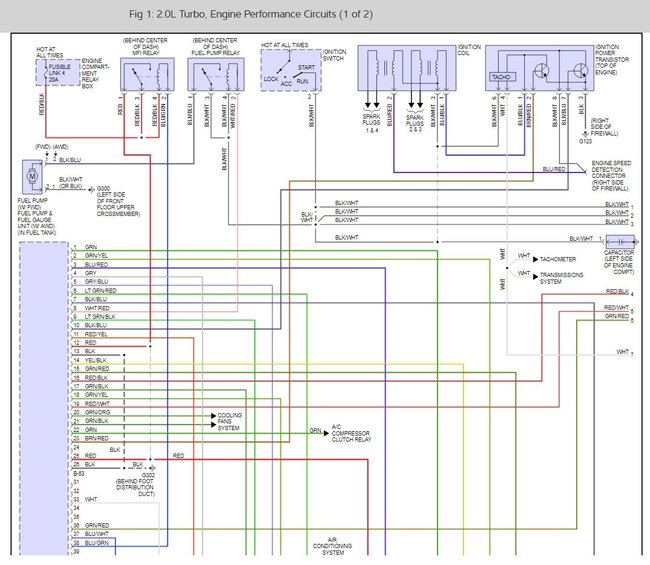The width and height of the screenshot is (650, 565).
Task: Click connector pin row '14 YEL/BLK'
Action: pyautogui.click(x=90, y=360)
